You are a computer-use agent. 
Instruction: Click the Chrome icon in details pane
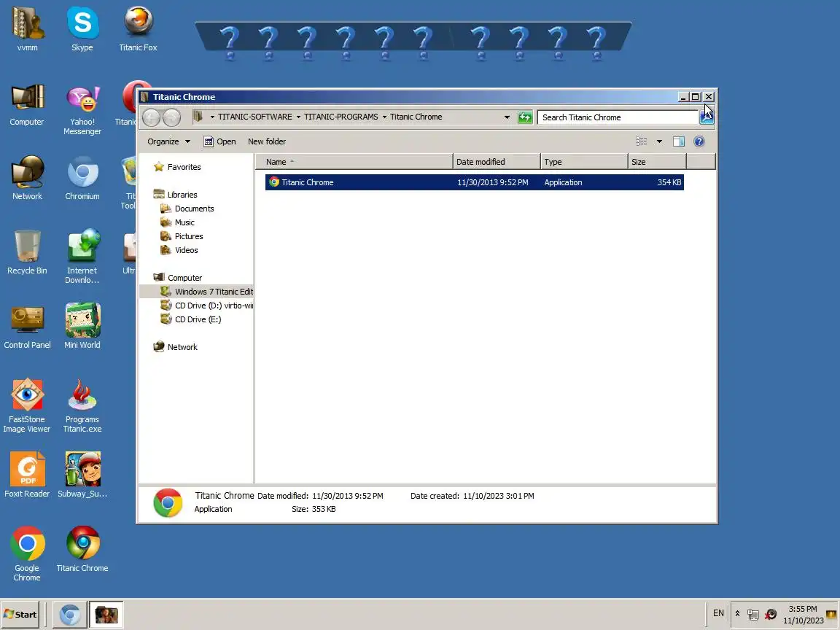(168, 503)
